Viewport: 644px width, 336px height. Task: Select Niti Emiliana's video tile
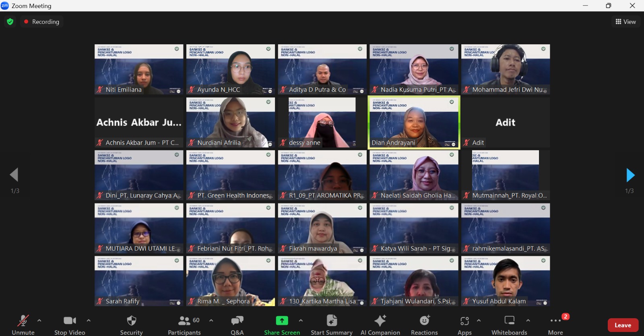[x=139, y=69]
